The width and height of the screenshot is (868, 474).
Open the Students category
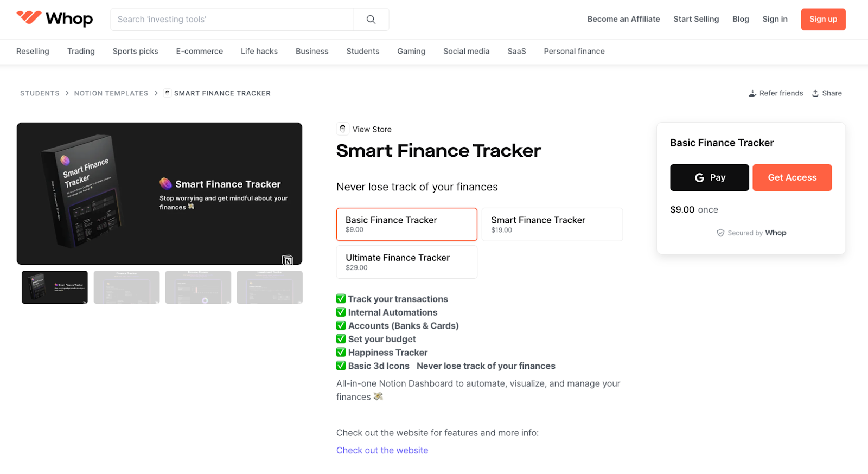coord(363,51)
